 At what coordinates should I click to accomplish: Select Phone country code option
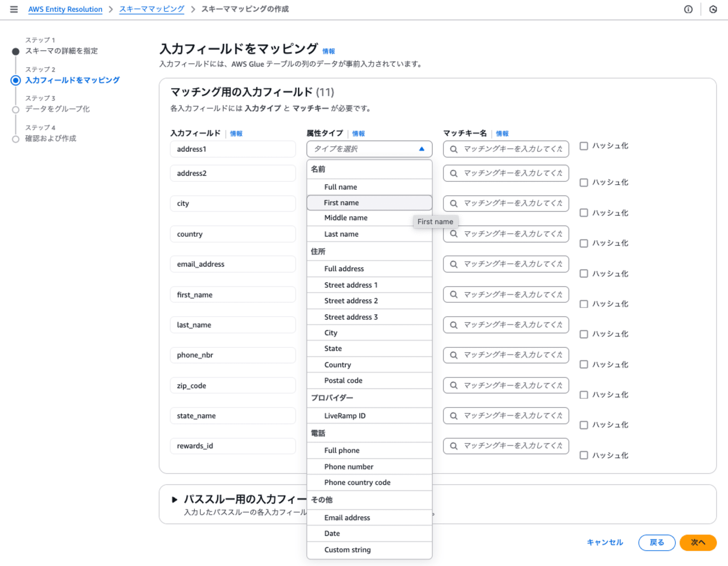pos(369,483)
